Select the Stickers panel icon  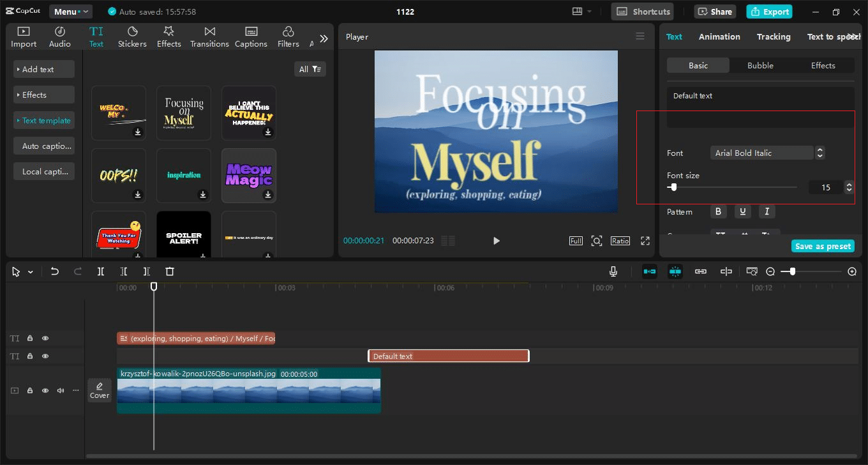132,35
